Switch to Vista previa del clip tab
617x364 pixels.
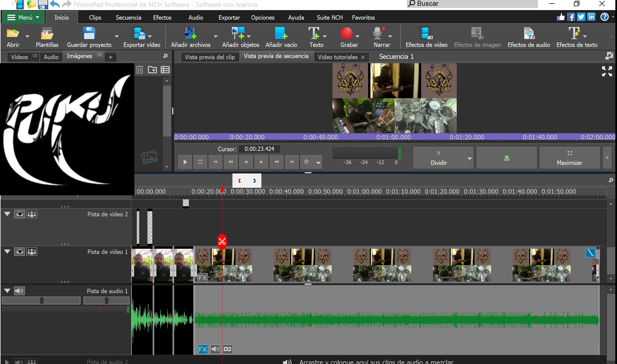point(210,57)
